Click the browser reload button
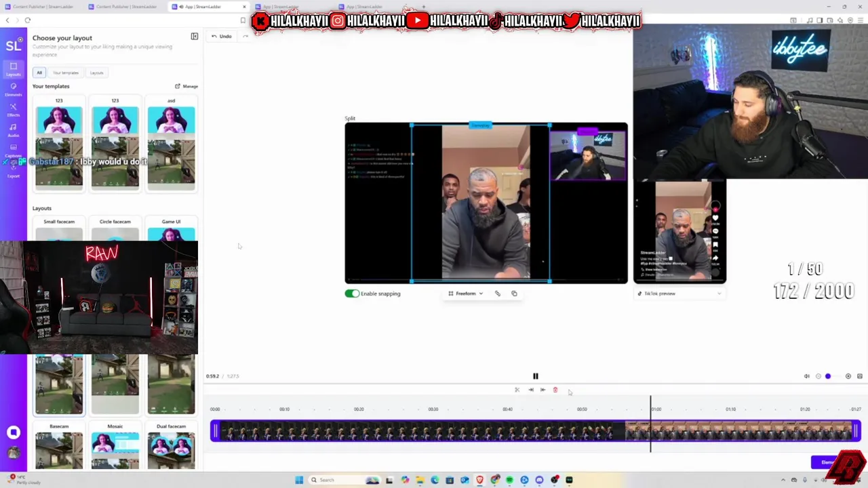Image resolution: width=868 pixels, height=488 pixels. pos(28,20)
